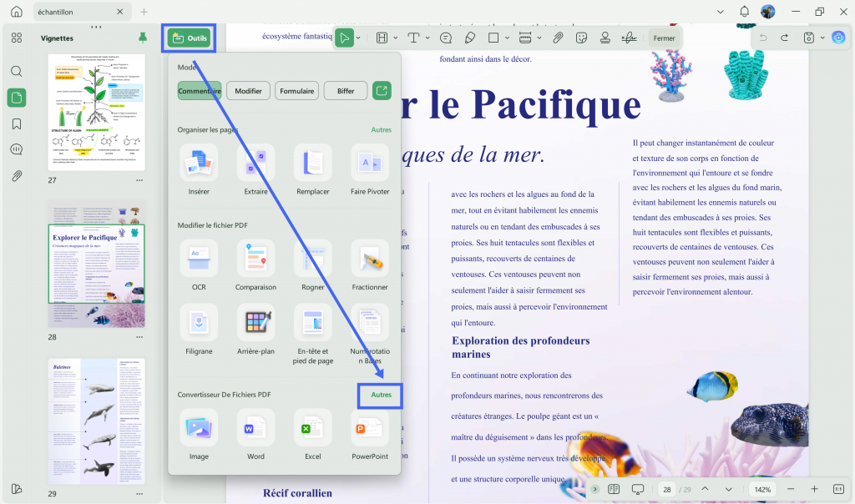Switch to Formulaire mode
The width and height of the screenshot is (855, 504).
point(296,91)
